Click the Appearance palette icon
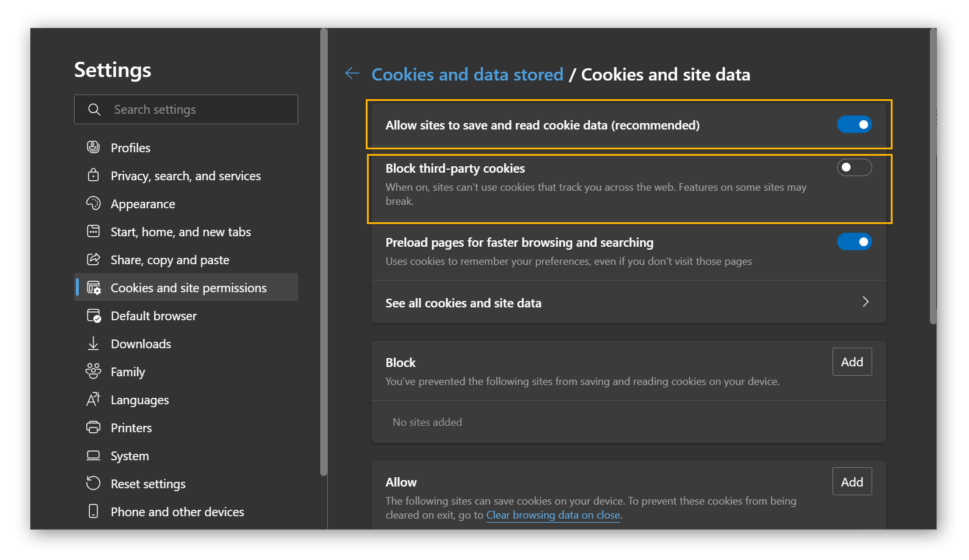The image size is (969, 560). 93,203
